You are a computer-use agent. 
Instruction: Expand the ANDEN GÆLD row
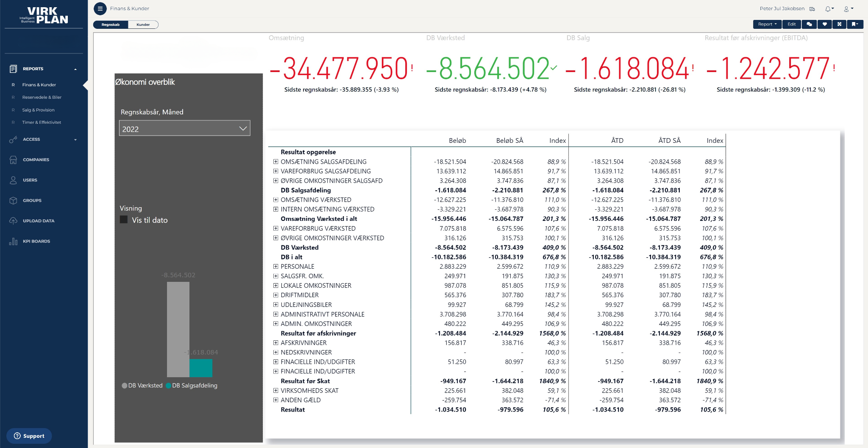275,400
